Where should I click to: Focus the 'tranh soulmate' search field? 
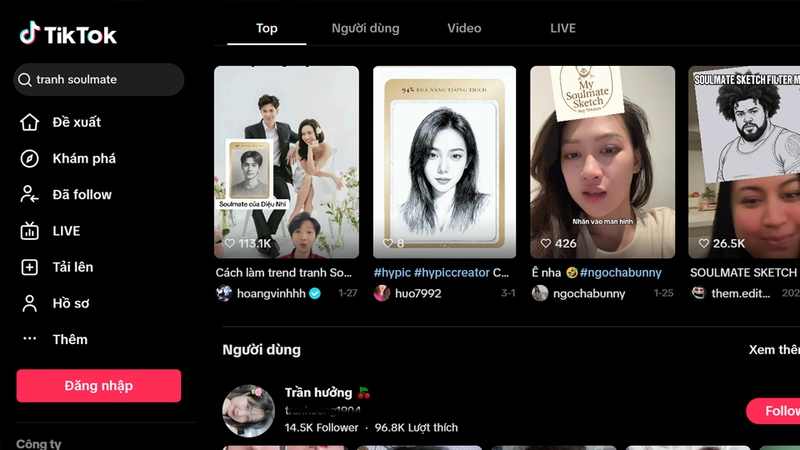[98, 80]
